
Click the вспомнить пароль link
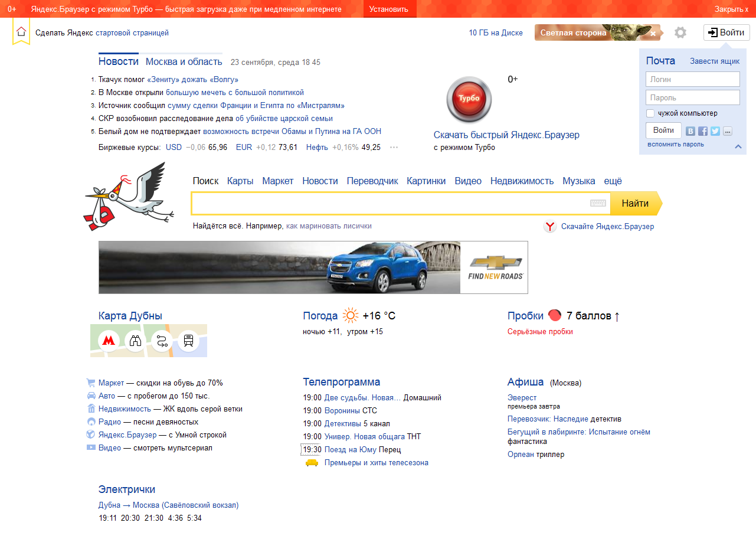(x=676, y=144)
